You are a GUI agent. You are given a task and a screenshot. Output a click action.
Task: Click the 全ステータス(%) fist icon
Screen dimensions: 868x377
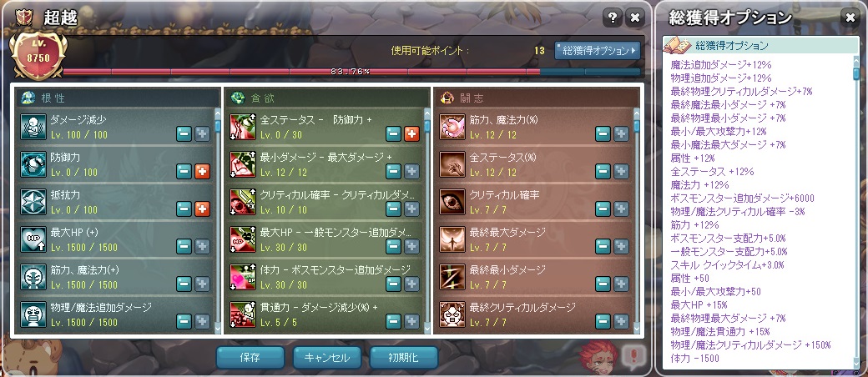tap(452, 164)
